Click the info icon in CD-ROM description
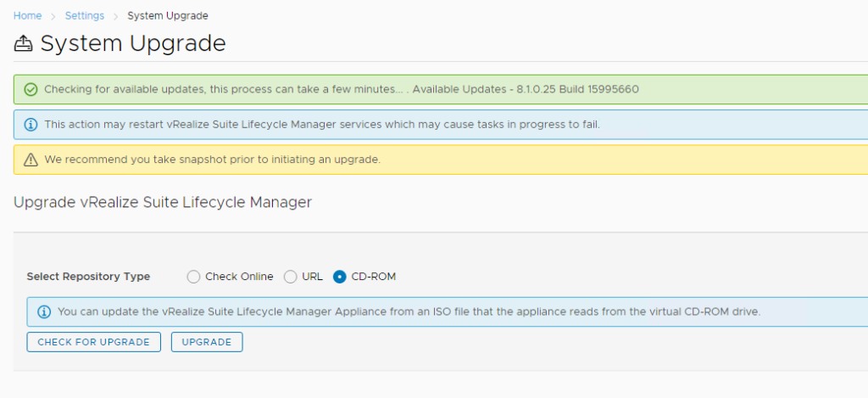Viewport: 868px width, 398px height. (x=44, y=311)
